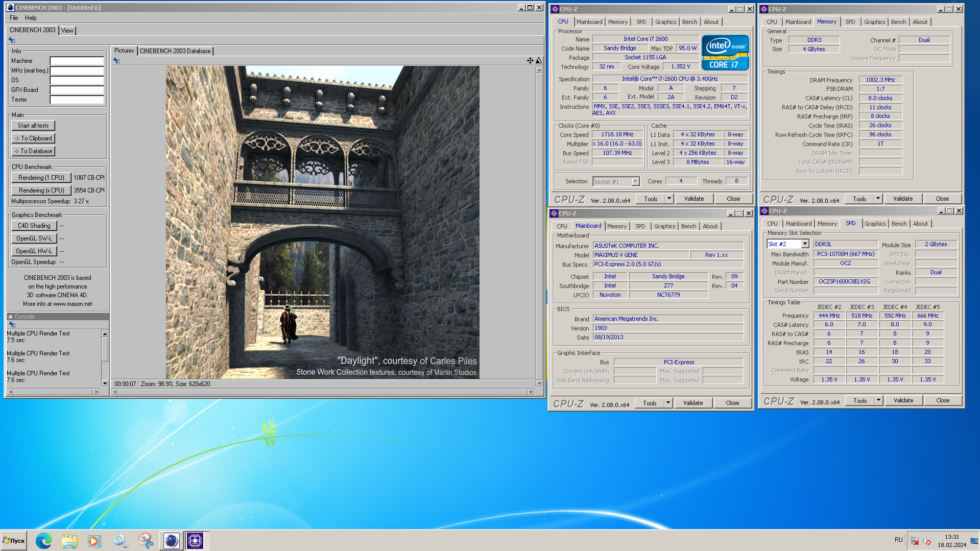Select the zoom triangle tool above the picture

[x=539, y=61]
